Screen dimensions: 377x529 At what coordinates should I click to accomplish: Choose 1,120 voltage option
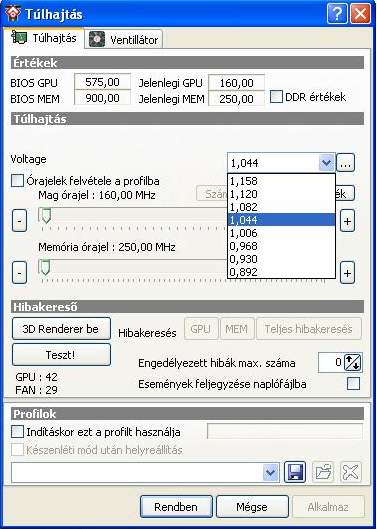pyautogui.click(x=281, y=194)
